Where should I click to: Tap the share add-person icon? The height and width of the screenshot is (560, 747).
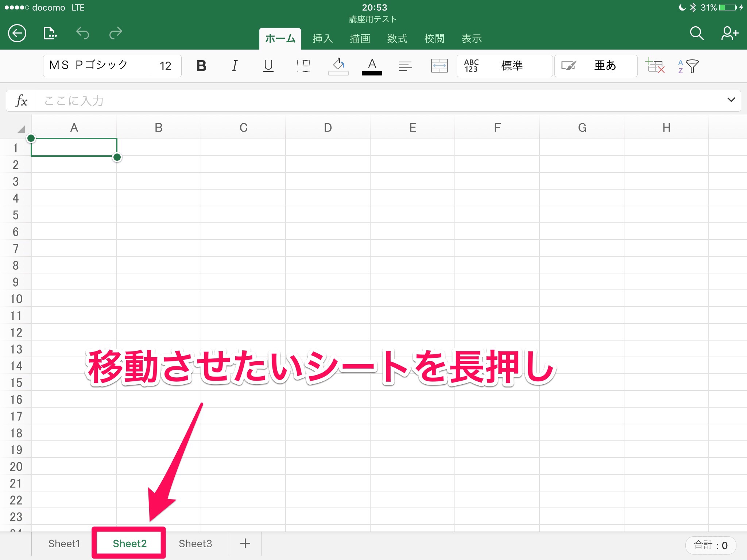[729, 34]
